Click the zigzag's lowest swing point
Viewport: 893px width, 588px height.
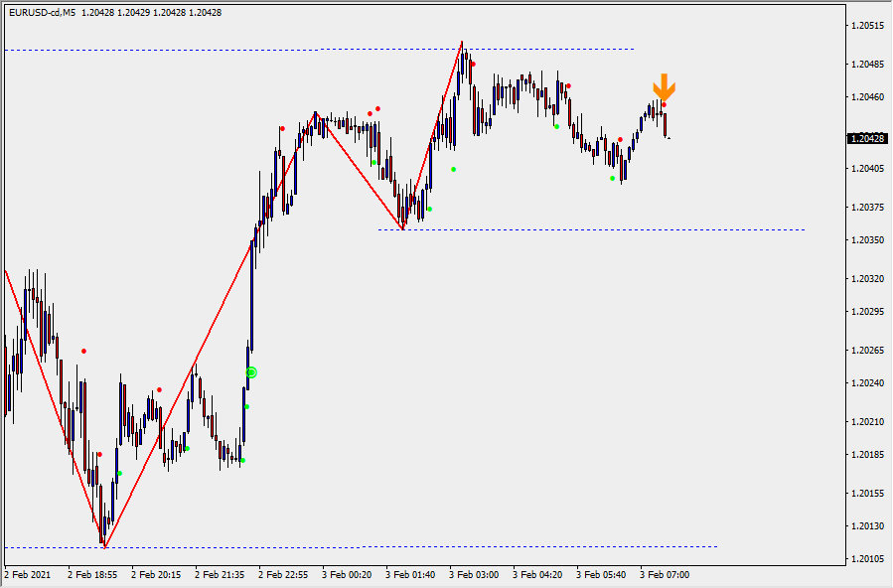(104, 546)
